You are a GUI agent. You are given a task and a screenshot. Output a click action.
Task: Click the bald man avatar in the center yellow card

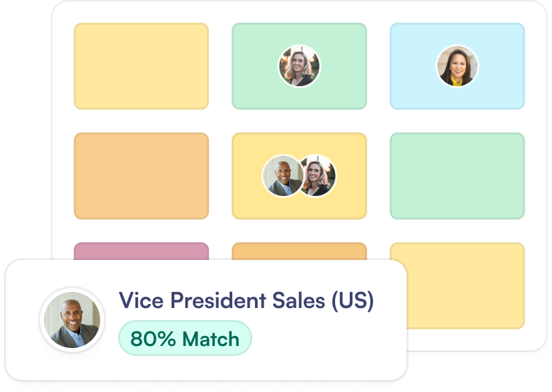tap(283, 176)
